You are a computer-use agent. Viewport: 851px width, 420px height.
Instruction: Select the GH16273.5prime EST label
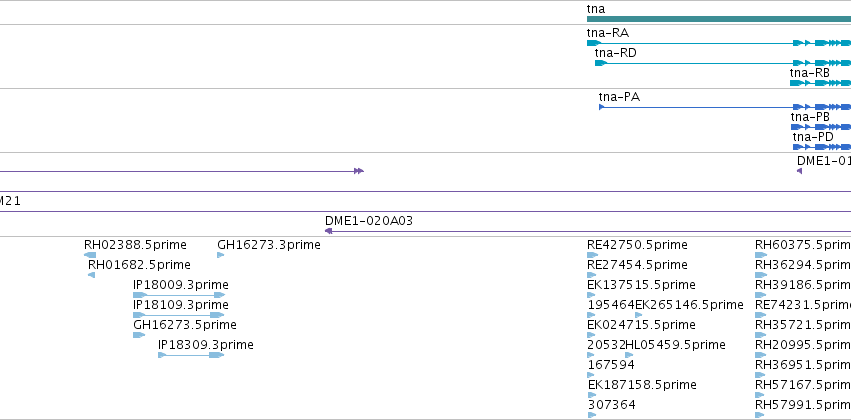pos(185,325)
